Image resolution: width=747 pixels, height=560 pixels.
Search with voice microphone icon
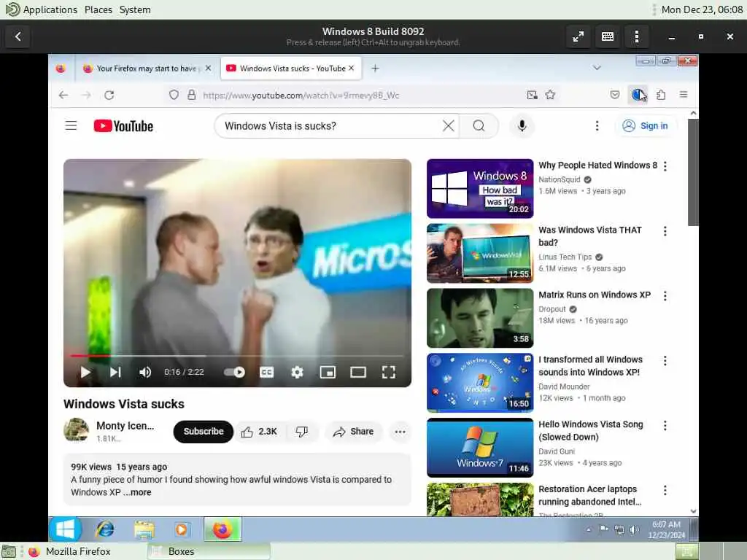tap(522, 125)
